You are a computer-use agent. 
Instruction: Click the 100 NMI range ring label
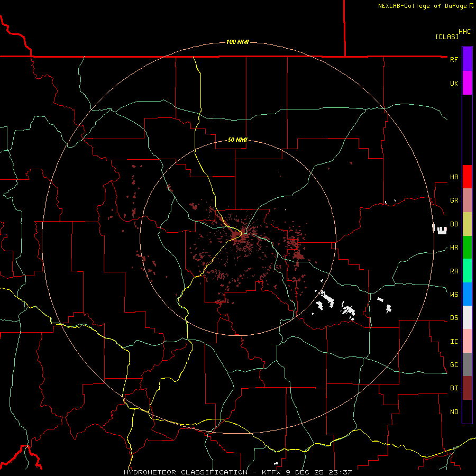tap(237, 42)
